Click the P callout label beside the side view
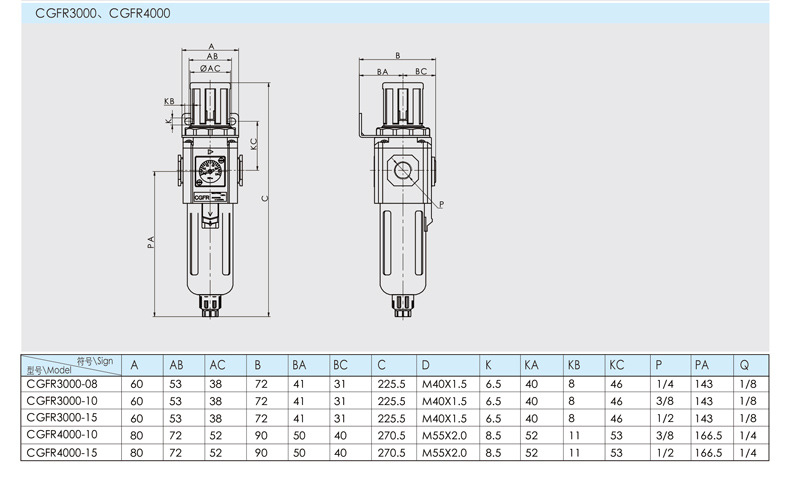 click(439, 204)
